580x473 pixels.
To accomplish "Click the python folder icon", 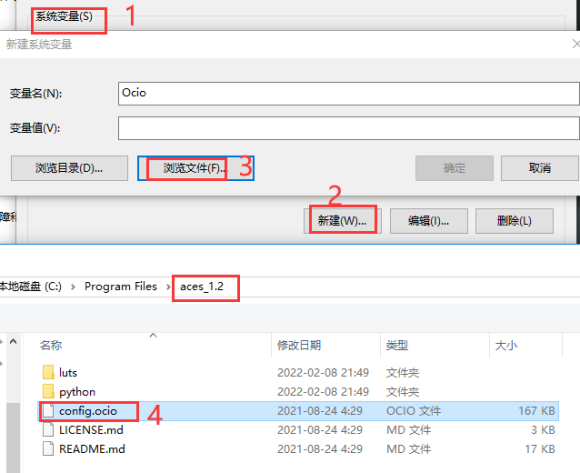I will coord(48,392).
